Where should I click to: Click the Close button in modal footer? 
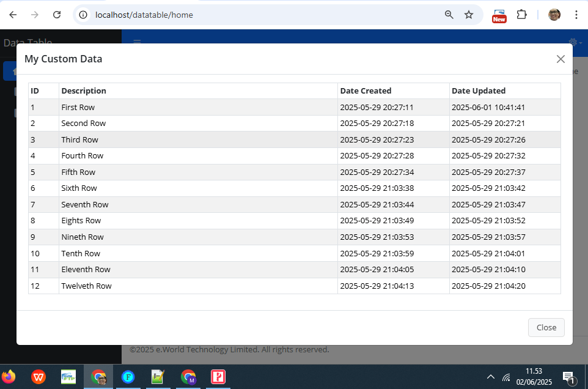[x=546, y=327]
